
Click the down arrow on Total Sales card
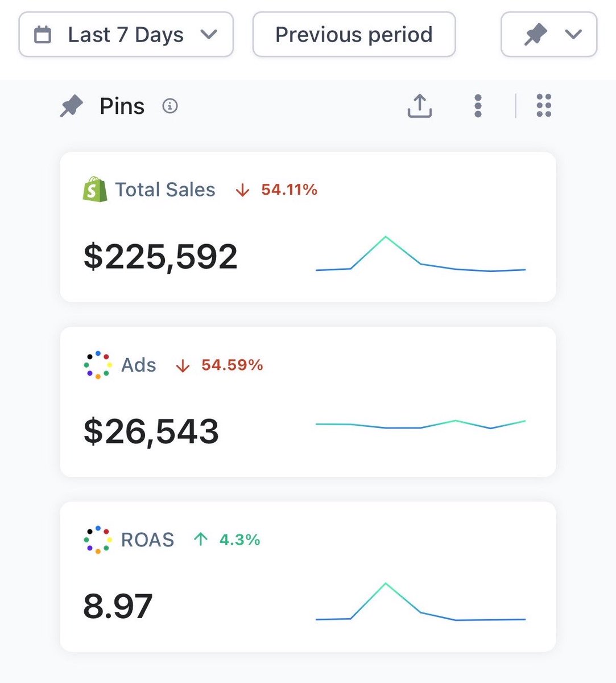point(242,190)
